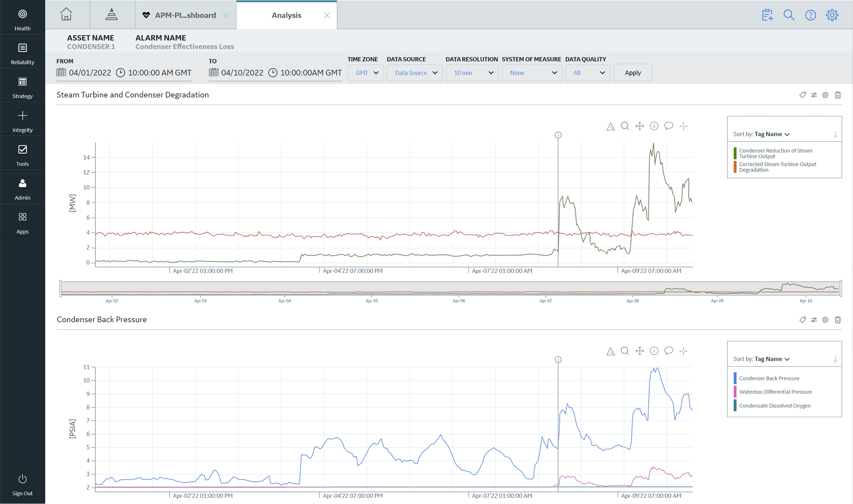Click the comment bubble on Condenser Back Pressure chart

click(x=668, y=351)
